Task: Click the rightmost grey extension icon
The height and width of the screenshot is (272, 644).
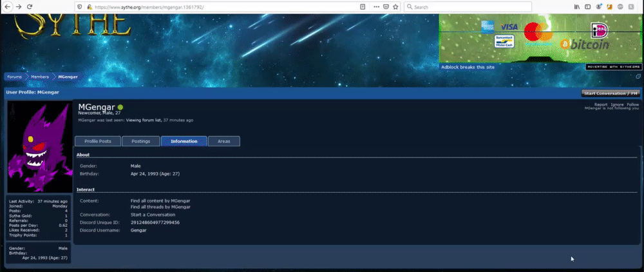Action: (631, 6)
